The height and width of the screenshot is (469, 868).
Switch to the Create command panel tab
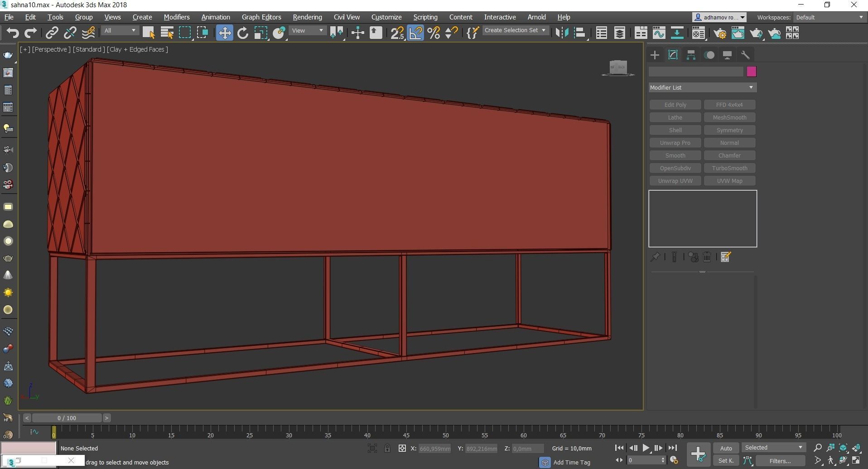click(655, 55)
